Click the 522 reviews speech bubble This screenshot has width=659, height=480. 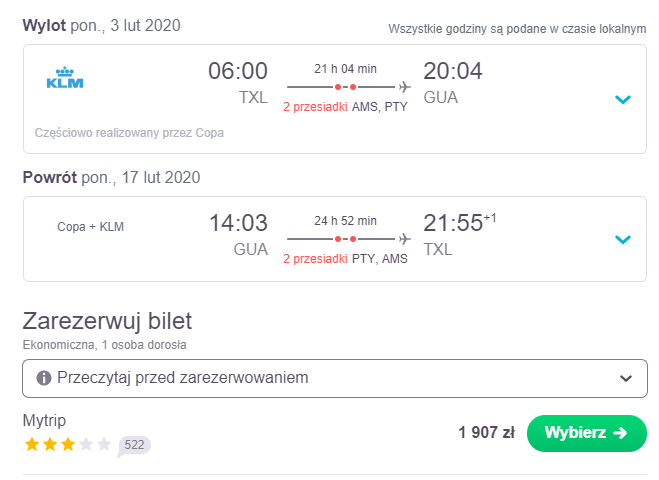134,446
